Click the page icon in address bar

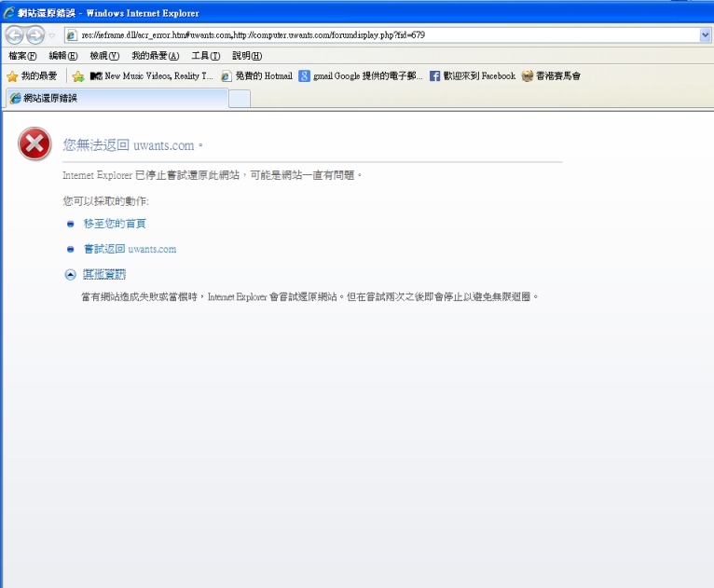72,35
